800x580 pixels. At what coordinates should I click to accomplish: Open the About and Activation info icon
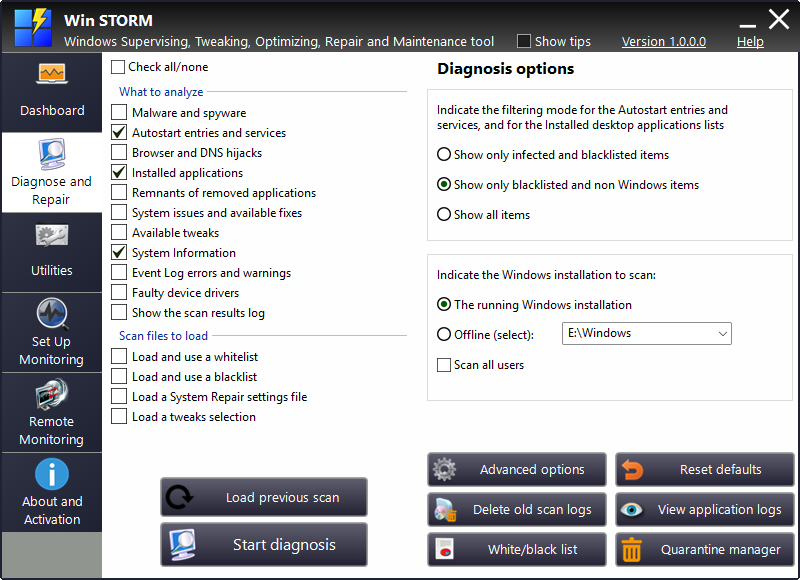pyautogui.click(x=52, y=474)
